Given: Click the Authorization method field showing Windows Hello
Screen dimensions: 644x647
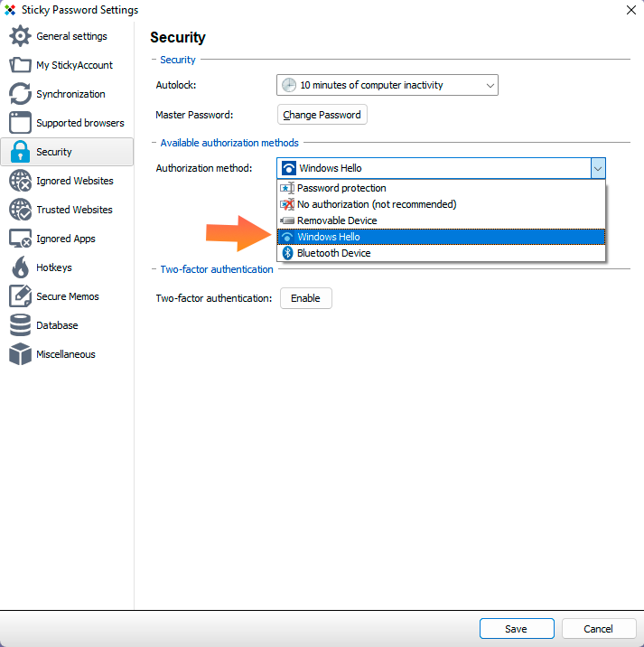Looking at the screenshot, I should 441,168.
